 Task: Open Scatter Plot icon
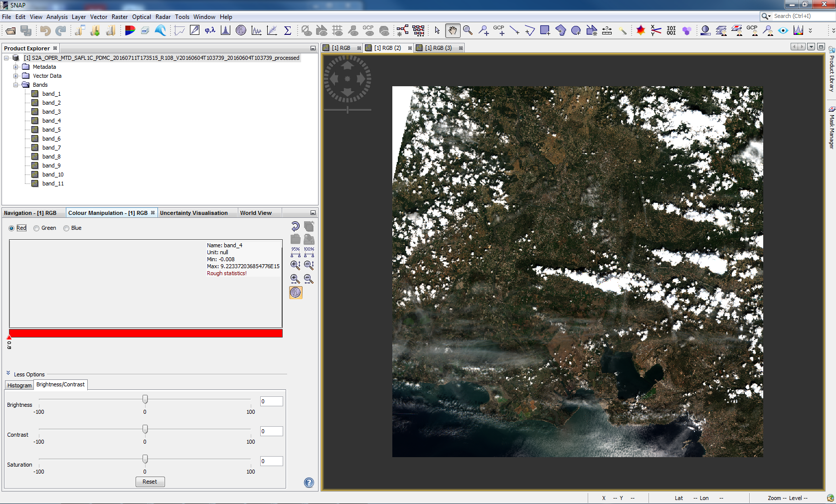click(x=272, y=31)
